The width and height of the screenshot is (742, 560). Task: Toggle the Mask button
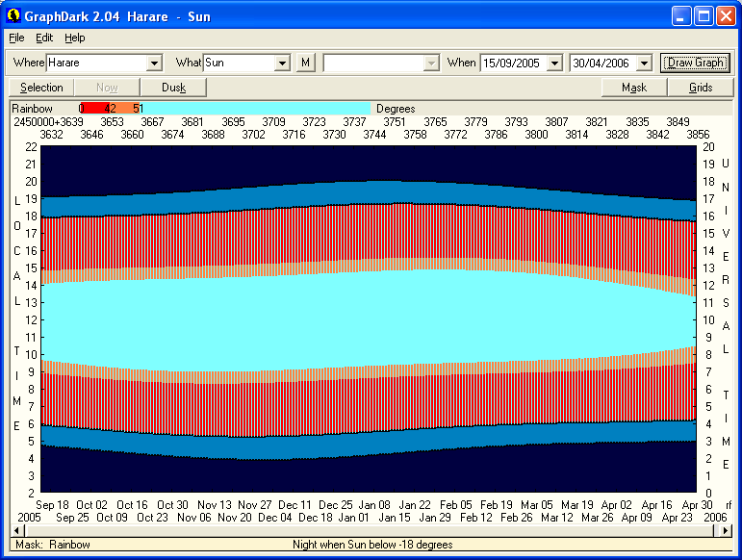point(634,88)
